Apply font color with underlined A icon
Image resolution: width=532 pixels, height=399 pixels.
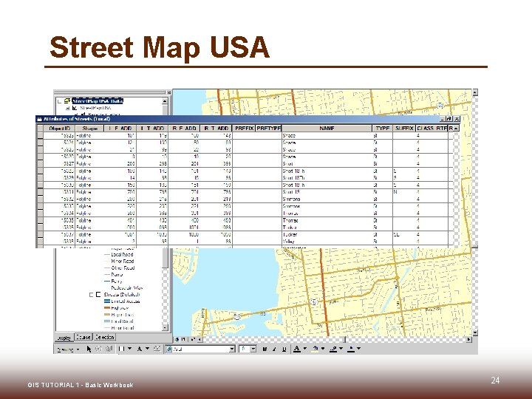coord(297,349)
